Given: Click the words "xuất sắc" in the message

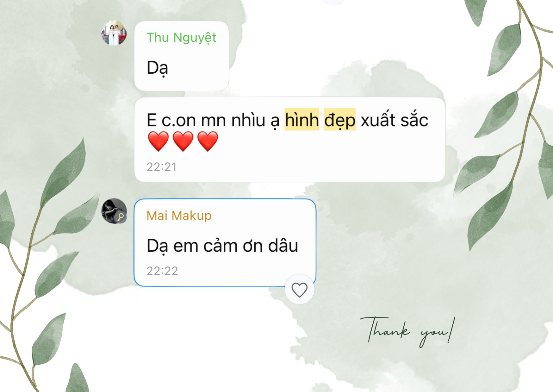Looking at the screenshot, I should 395,120.
